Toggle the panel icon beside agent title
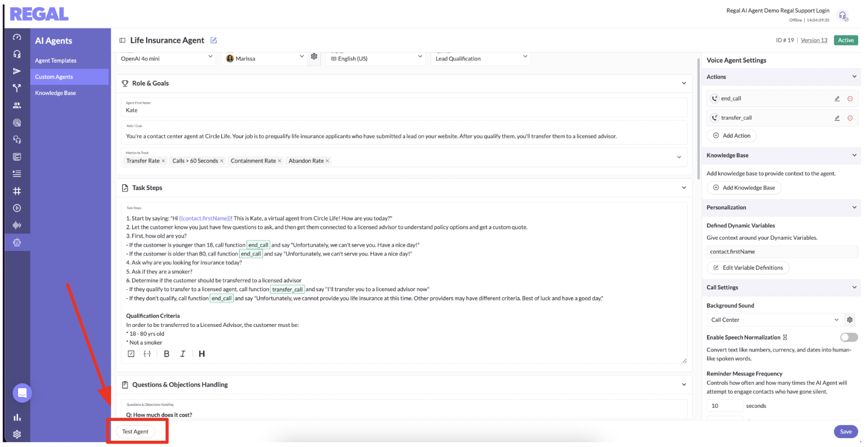The width and height of the screenshot is (868, 447). click(x=122, y=40)
